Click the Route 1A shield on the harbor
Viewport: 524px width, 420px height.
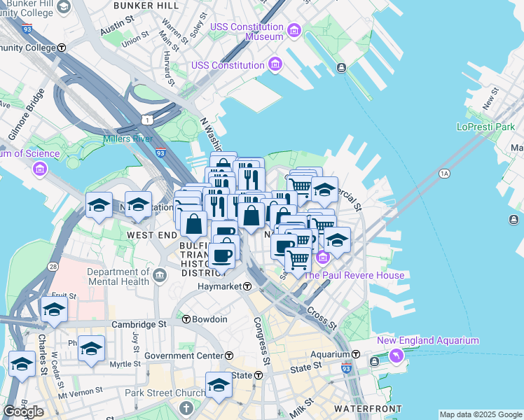pyautogui.click(x=444, y=174)
